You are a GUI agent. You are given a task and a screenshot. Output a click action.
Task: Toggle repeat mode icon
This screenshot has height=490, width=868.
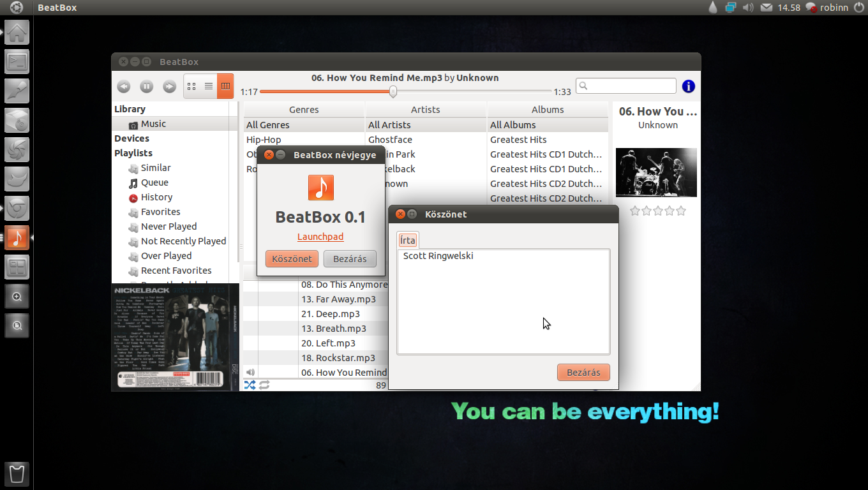264,385
